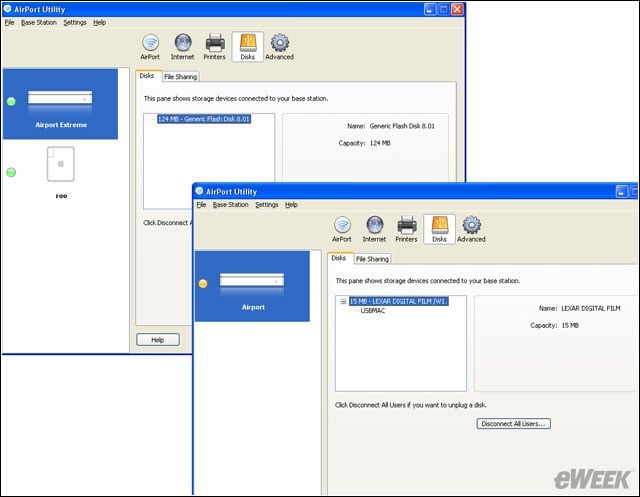Select Disks icon in front window toolbar
This screenshot has width=640, height=497.
pyautogui.click(x=439, y=229)
